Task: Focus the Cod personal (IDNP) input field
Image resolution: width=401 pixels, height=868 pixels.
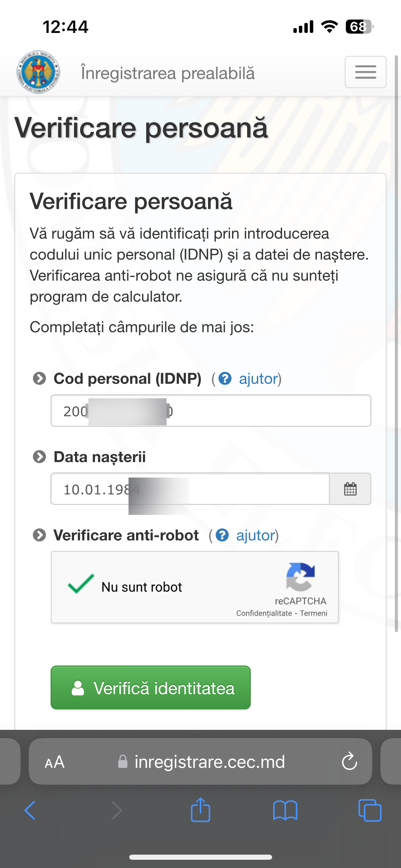Action: click(x=211, y=411)
